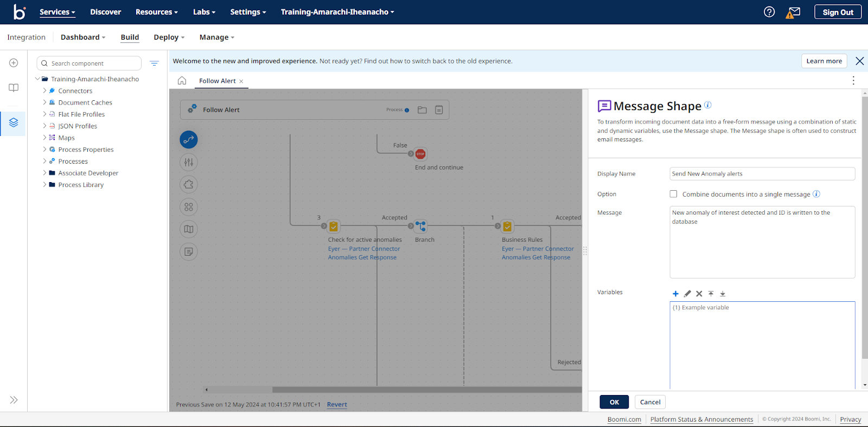Click the folder icon in Follow Alert header
Image resolution: width=868 pixels, height=427 pixels.
(x=422, y=110)
